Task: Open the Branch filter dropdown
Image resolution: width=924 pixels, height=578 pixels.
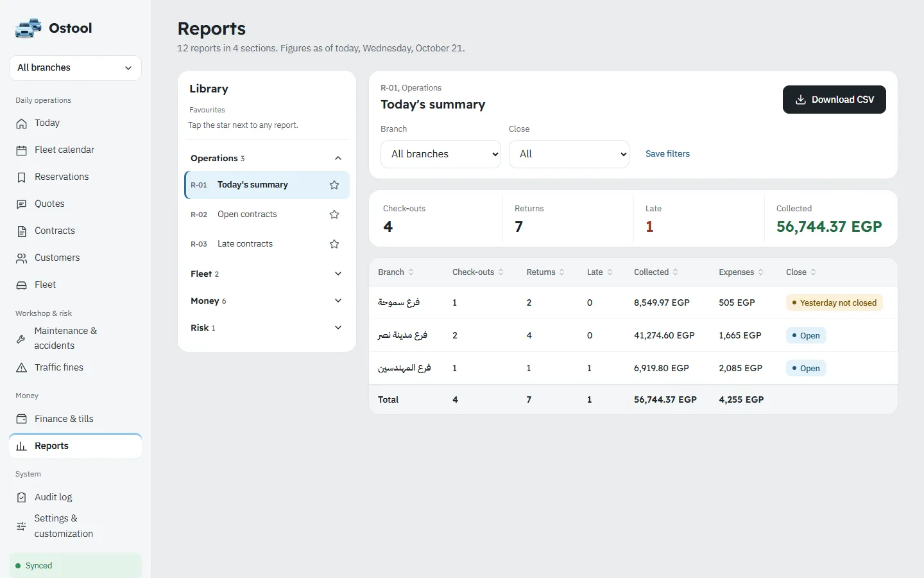Action: pyautogui.click(x=441, y=154)
